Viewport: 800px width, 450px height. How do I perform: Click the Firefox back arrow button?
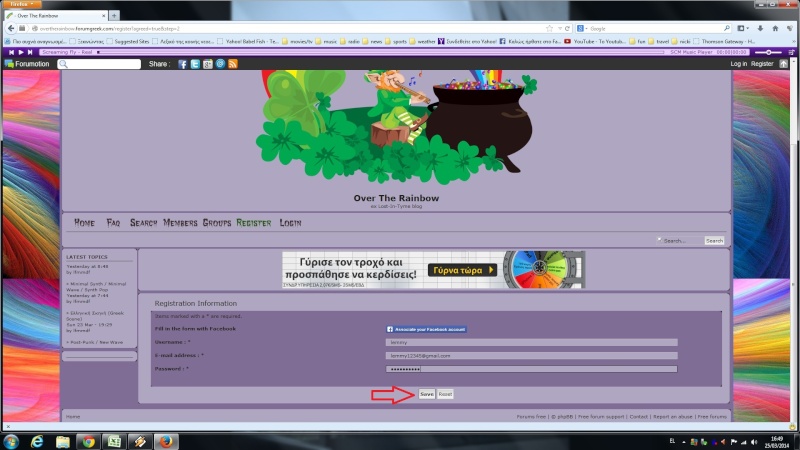coord(11,29)
